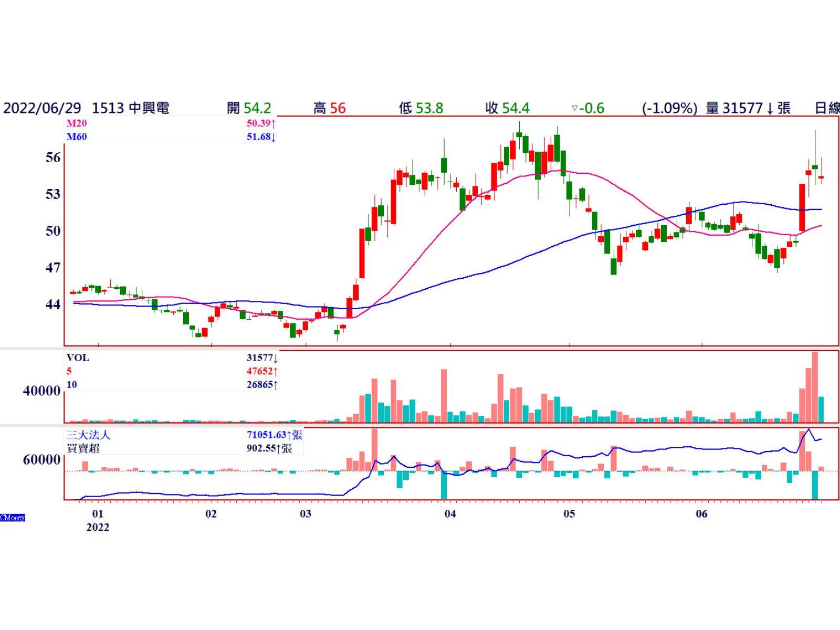This screenshot has height=630, width=840.
Task: Click the 40000 volume axis label
Action: (42, 391)
